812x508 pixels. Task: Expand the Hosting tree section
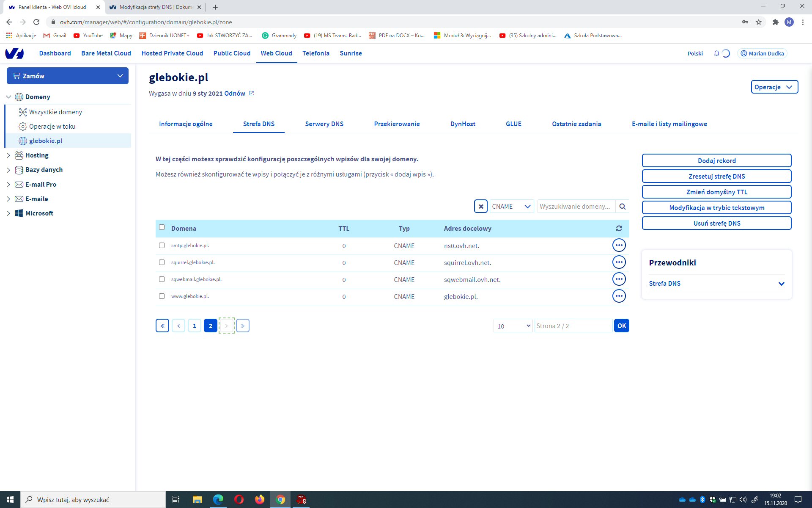[x=8, y=155]
